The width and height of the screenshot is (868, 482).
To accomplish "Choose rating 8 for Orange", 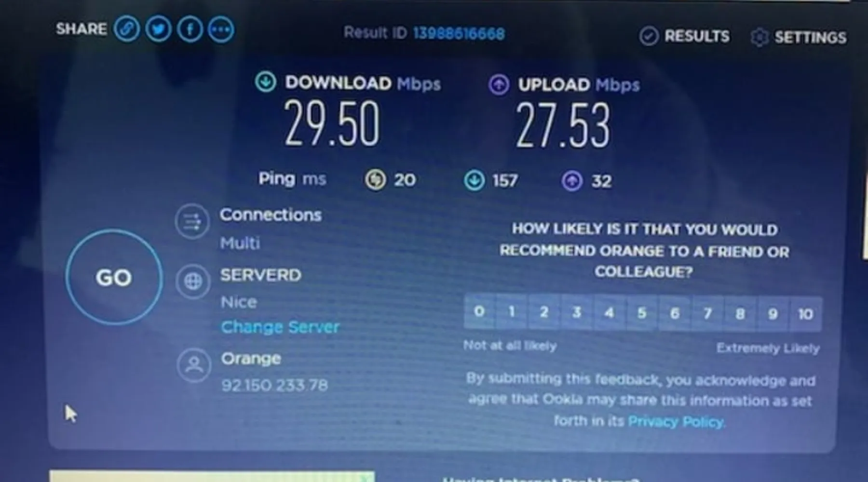I will pos(740,314).
